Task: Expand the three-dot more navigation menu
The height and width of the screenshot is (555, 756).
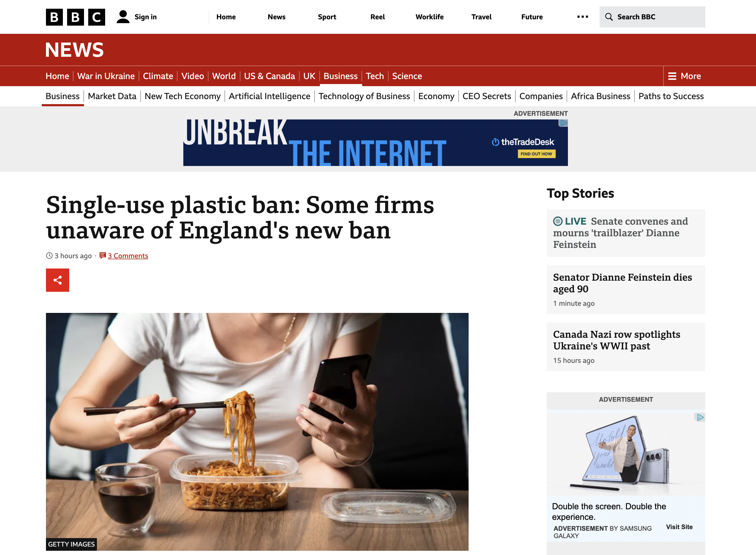Action: [x=582, y=17]
